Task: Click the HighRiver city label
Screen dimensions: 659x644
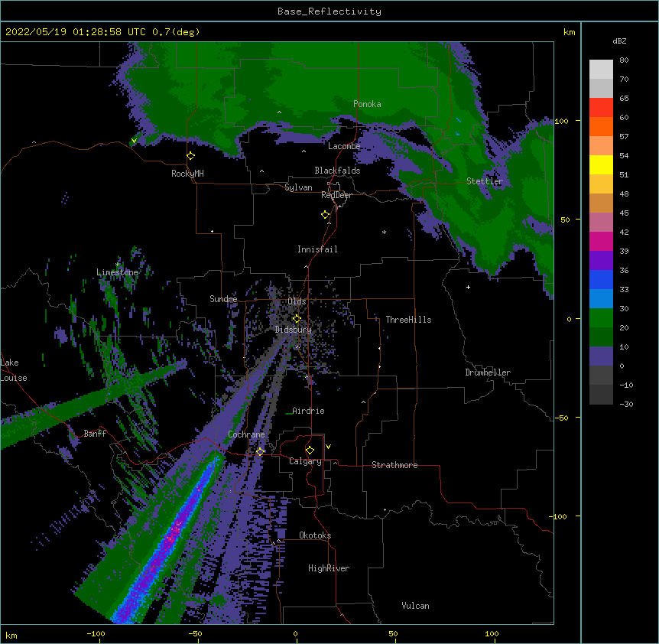Action: pos(329,568)
